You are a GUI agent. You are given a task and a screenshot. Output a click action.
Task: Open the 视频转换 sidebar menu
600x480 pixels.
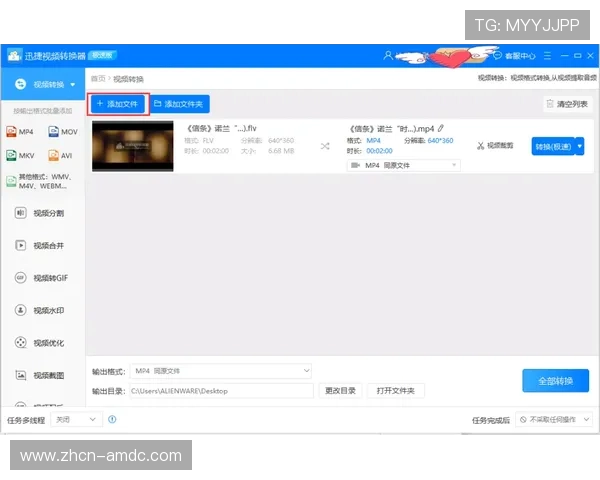[x=42, y=84]
